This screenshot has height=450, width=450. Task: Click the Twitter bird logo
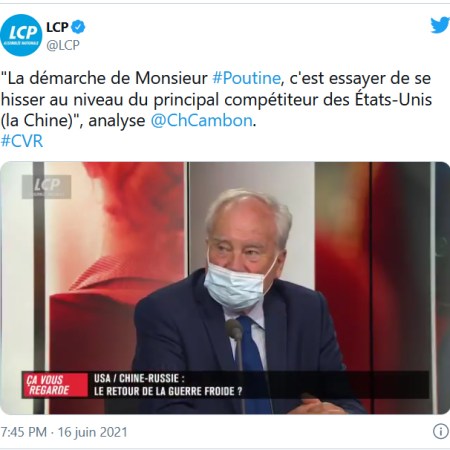click(440, 26)
